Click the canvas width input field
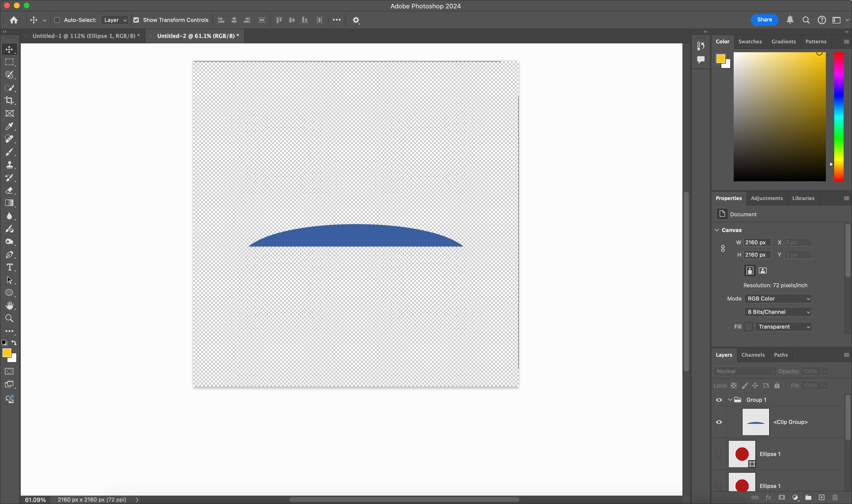The width and height of the screenshot is (852, 504). click(x=757, y=242)
